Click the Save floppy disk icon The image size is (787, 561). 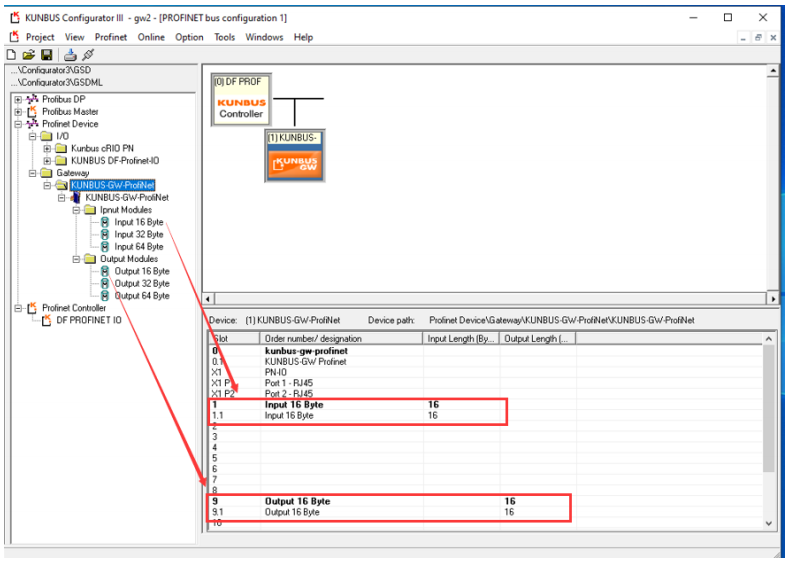47,55
